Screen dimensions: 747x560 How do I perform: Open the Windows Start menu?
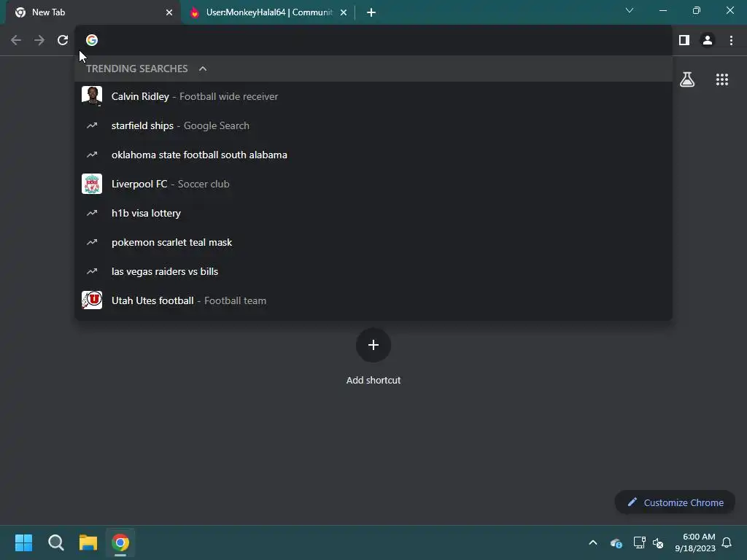(x=23, y=542)
